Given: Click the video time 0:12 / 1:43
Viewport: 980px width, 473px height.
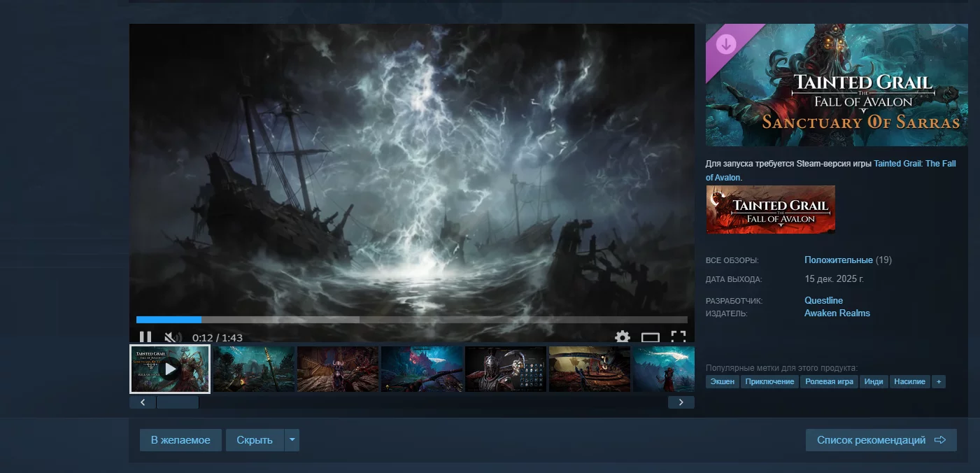Looking at the screenshot, I should pyautogui.click(x=218, y=338).
